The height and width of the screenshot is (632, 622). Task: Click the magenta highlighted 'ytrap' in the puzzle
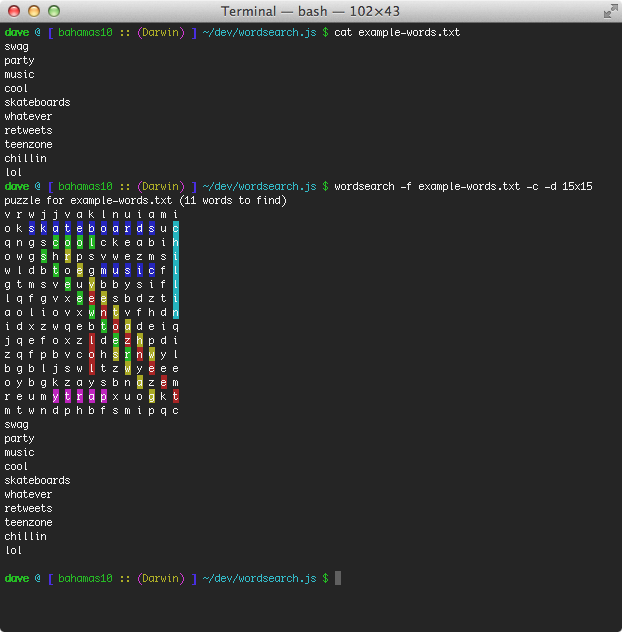click(80, 397)
